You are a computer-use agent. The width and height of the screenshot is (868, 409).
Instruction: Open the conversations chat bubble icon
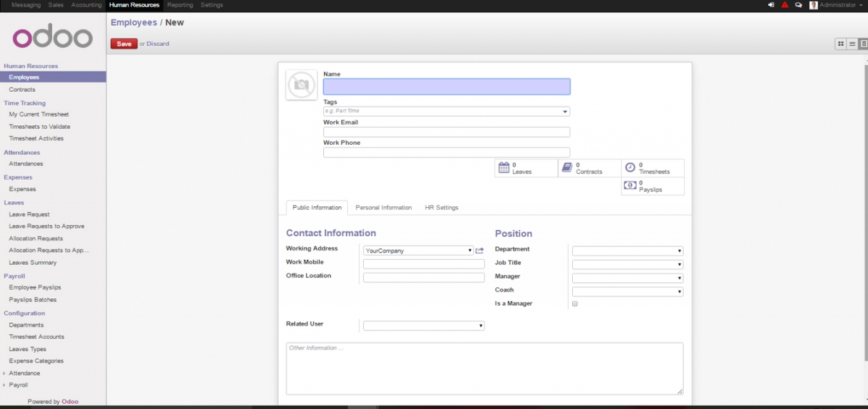coord(799,5)
